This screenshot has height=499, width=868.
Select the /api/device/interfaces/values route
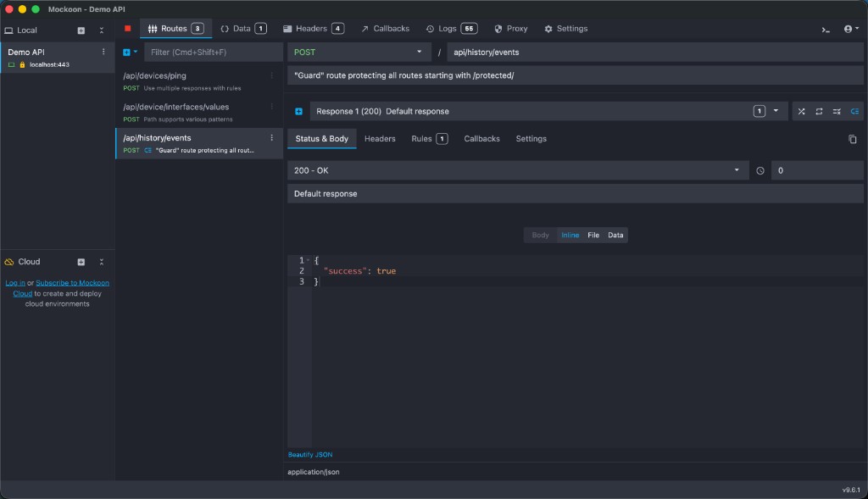[198, 113]
